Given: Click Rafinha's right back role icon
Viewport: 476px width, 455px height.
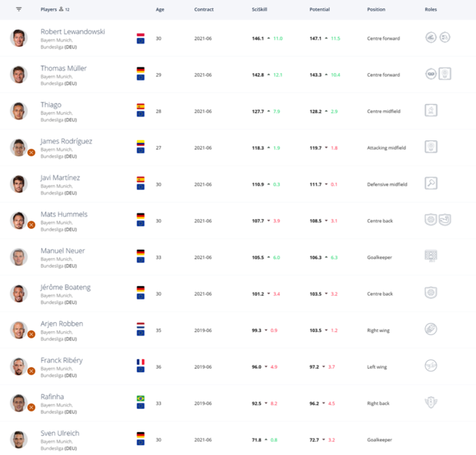Looking at the screenshot, I should tap(431, 403).
